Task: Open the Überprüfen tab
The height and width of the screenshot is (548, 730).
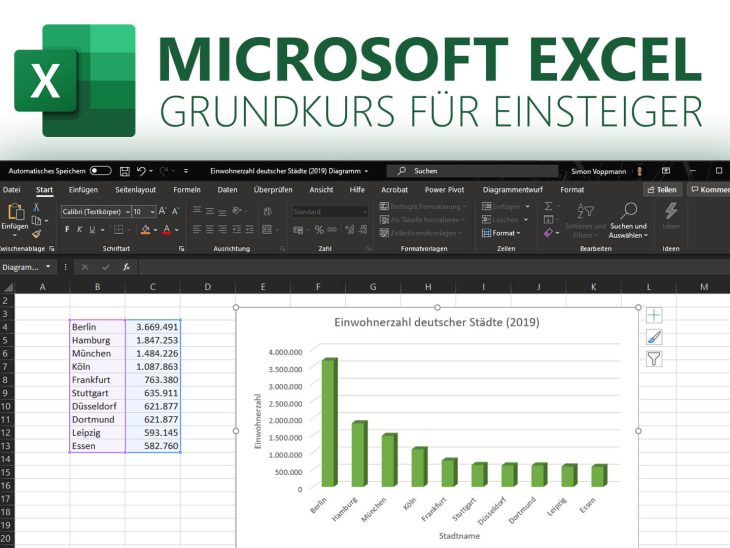Action: click(x=273, y=189)
